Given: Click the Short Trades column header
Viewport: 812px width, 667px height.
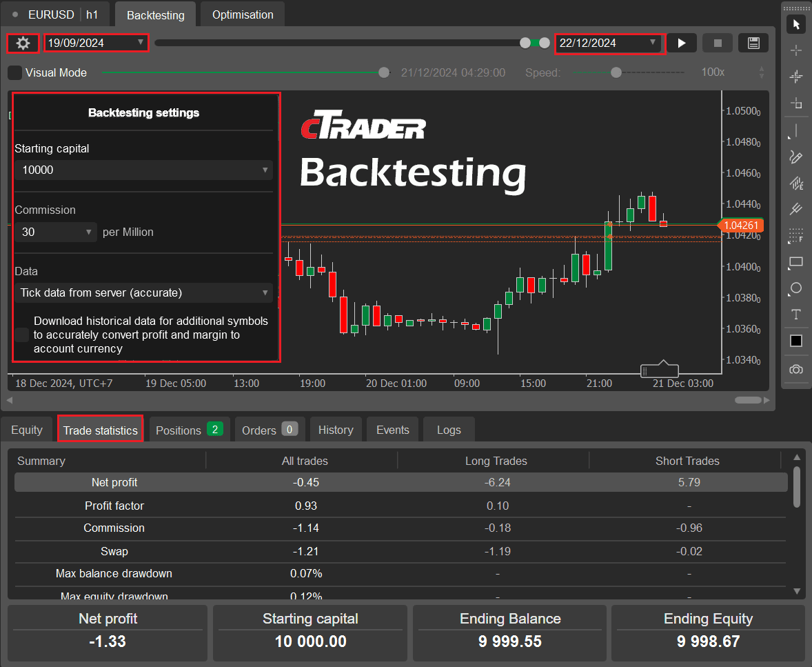Looking at the screenshot, I should (687, 461).
